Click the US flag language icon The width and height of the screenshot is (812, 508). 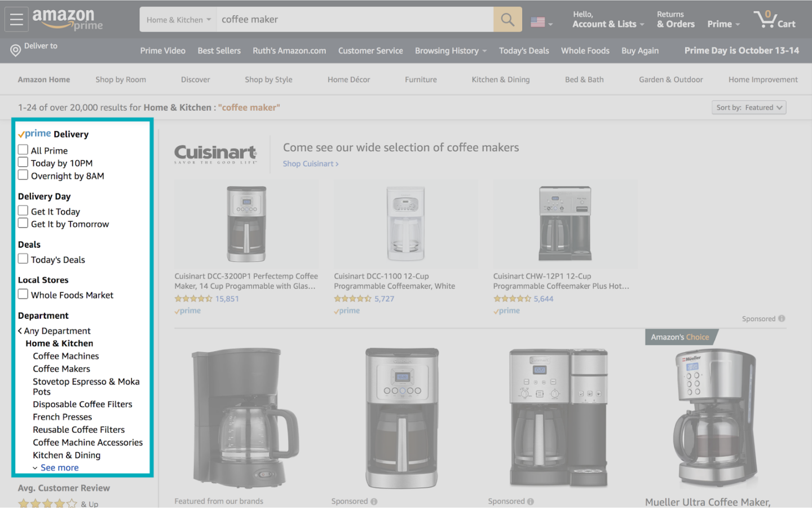(x=538, y=22)
